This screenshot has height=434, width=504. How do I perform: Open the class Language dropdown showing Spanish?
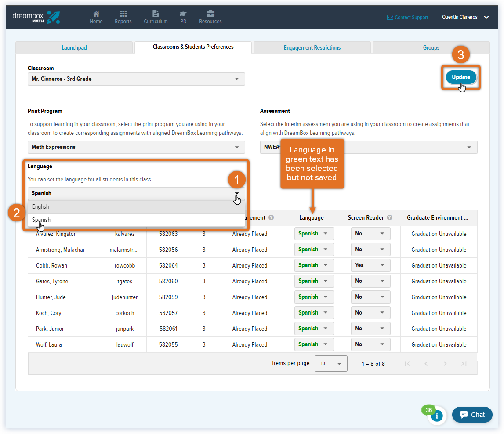136,193
